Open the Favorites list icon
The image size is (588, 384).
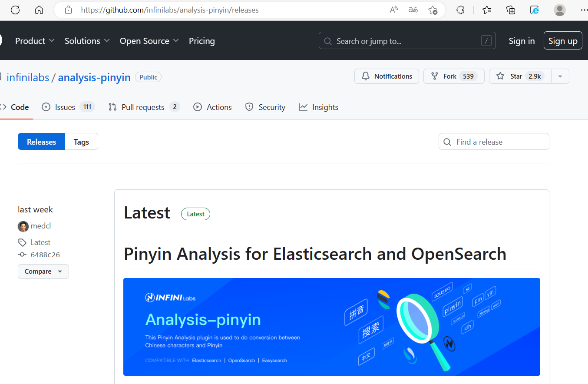click(487, 10)
